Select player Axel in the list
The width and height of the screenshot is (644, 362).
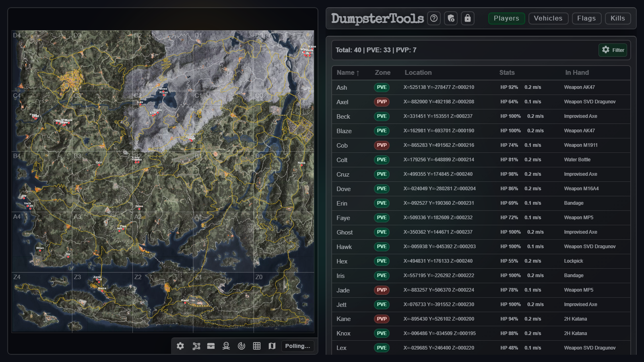[x=481, y=102]
